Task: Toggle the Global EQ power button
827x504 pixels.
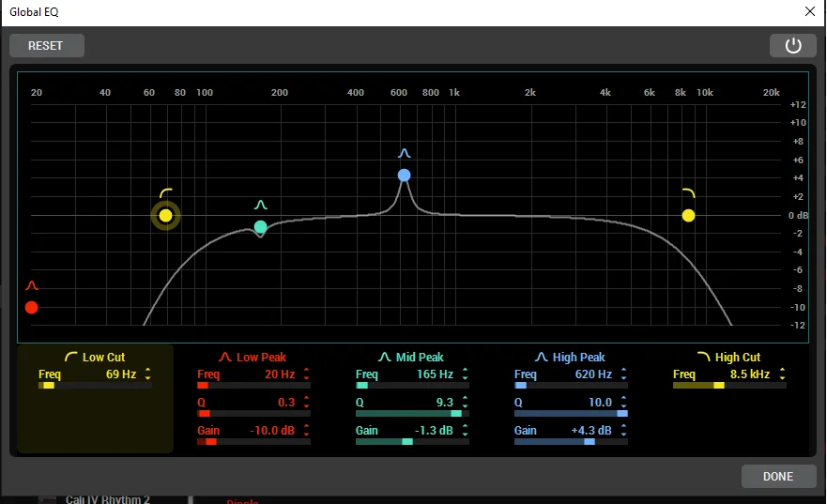Action: pyautogui.click(x=792, y=46)
